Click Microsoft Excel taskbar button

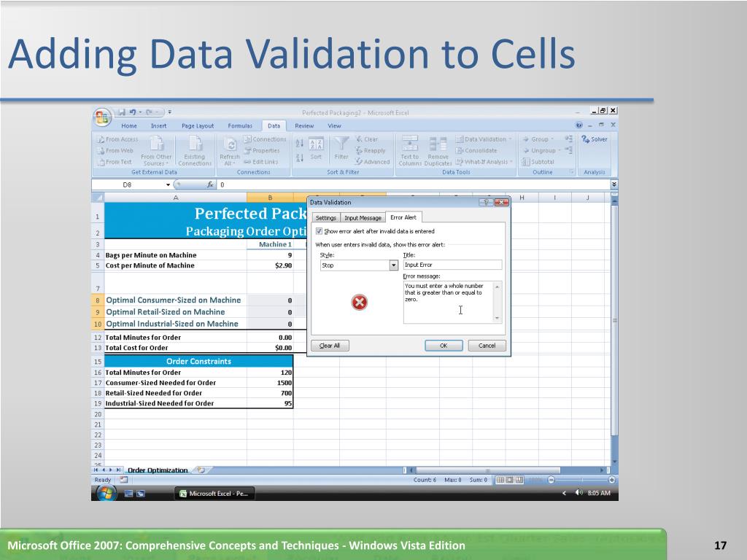(215, 494)
